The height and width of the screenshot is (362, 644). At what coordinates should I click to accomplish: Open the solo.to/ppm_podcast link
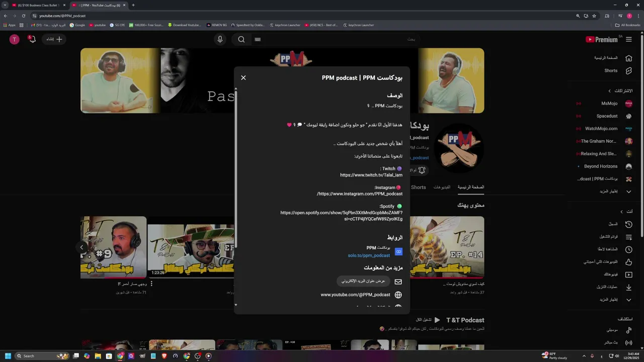point(369,255)
